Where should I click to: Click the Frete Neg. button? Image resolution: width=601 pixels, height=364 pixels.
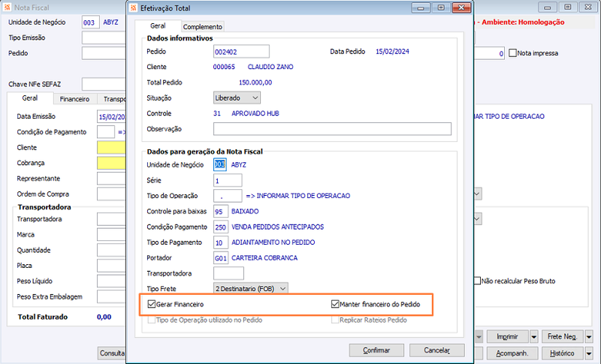(562, 337)
